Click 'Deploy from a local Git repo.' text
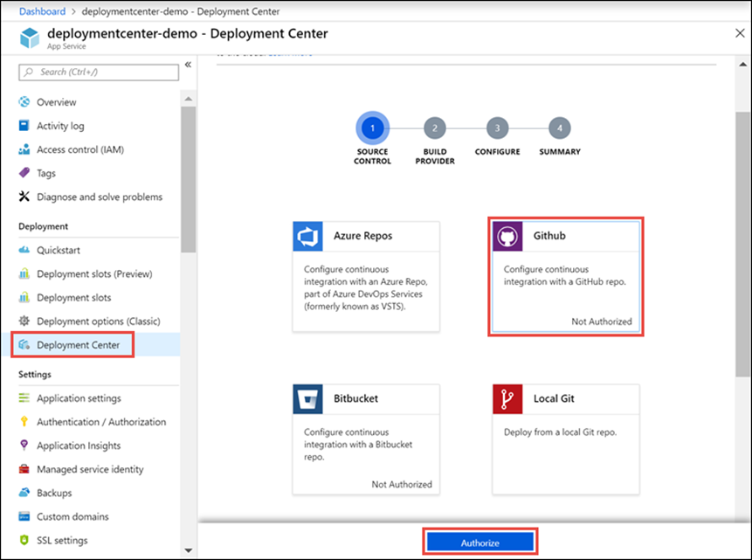 [x=560, y=432]
